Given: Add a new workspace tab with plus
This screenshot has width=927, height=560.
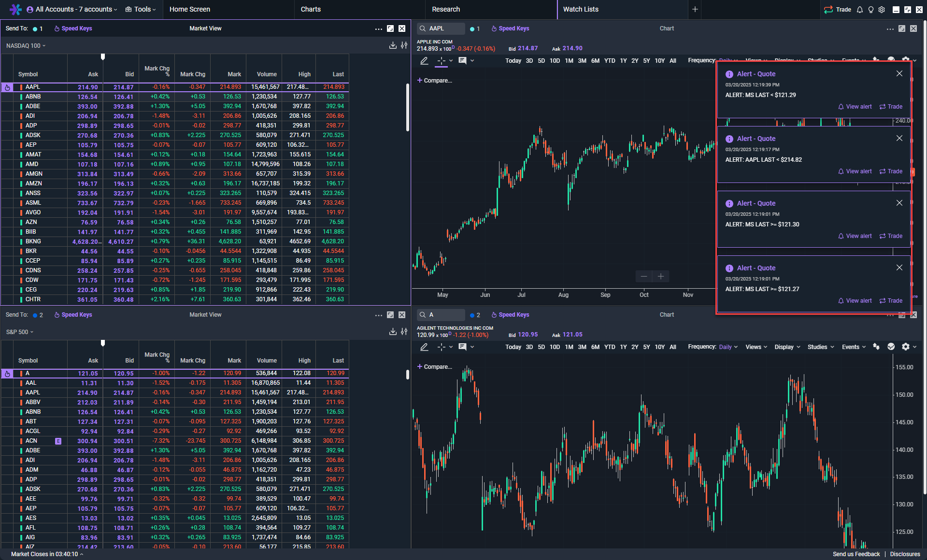Looking at the screenshot, I should [695, 9].
